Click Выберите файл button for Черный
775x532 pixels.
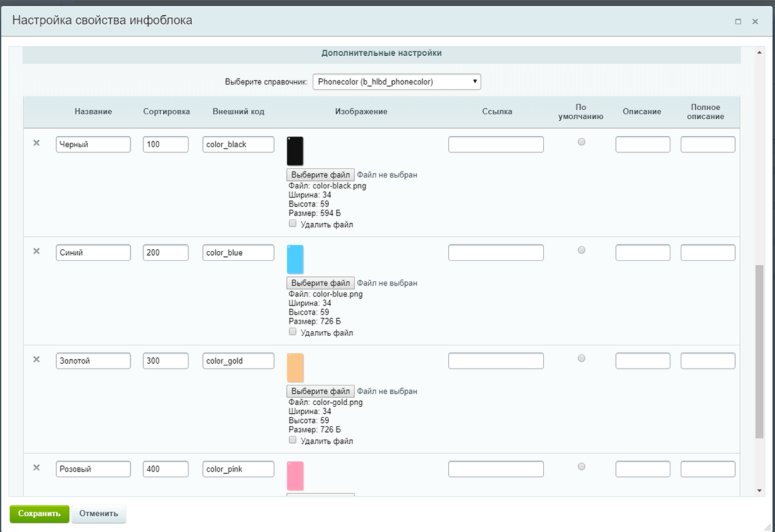(x=320, y=175)
